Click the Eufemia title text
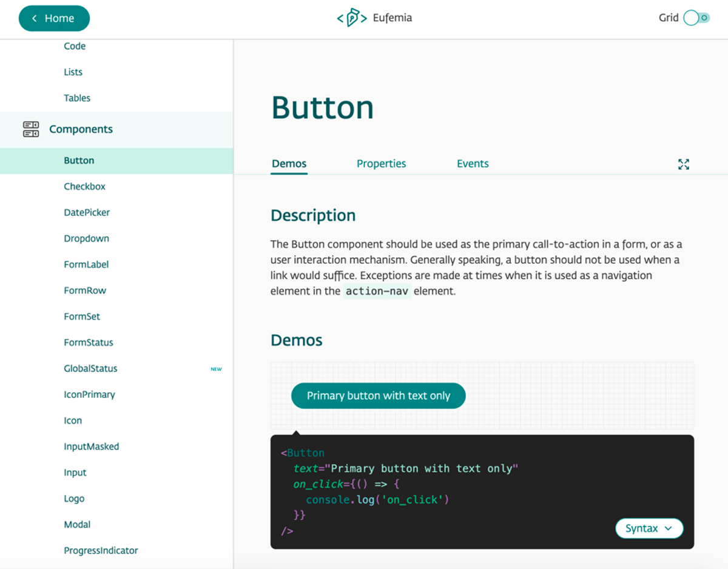Image resolution: width=728 pixels, height=569 pixels. (x=393, y=18)
